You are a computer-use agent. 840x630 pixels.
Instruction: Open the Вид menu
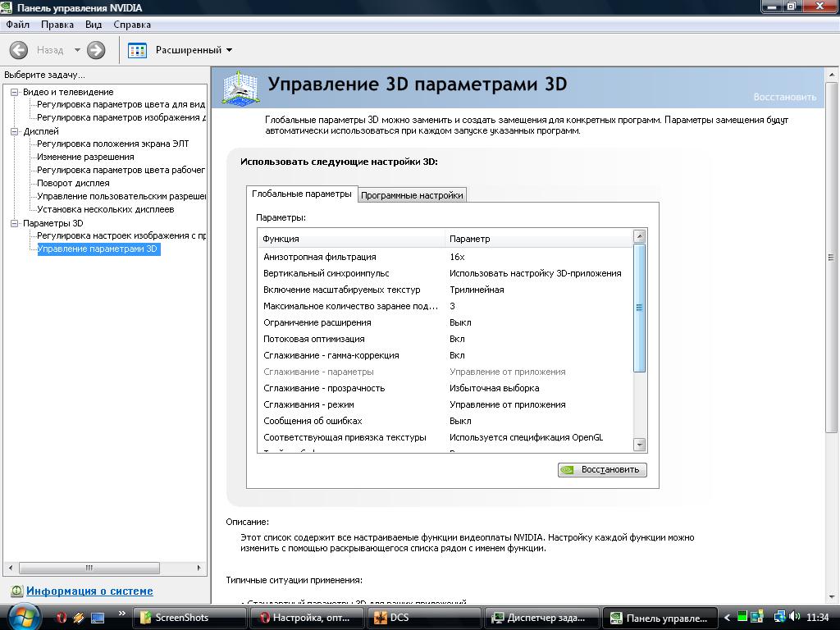[x=94, y=25]
